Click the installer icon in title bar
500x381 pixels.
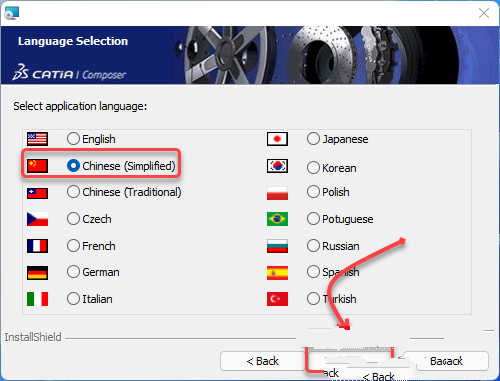12,13
